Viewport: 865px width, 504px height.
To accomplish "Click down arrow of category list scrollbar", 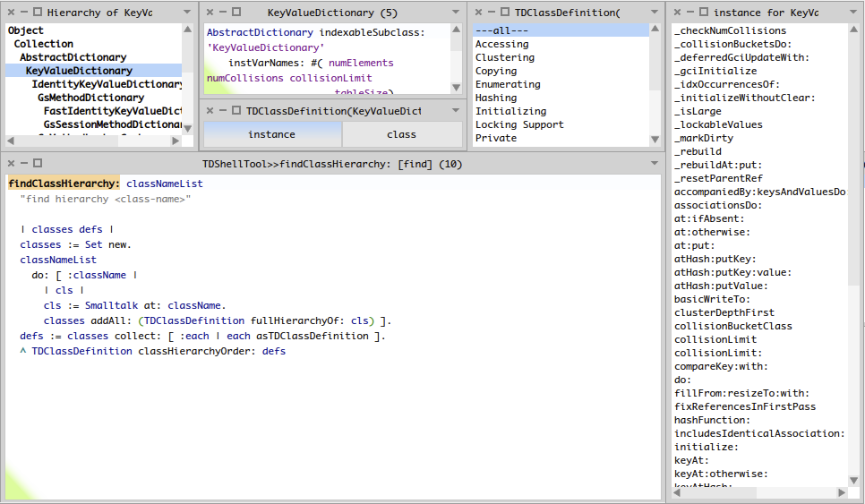I will pyautogui.click(x=655, y=140).
